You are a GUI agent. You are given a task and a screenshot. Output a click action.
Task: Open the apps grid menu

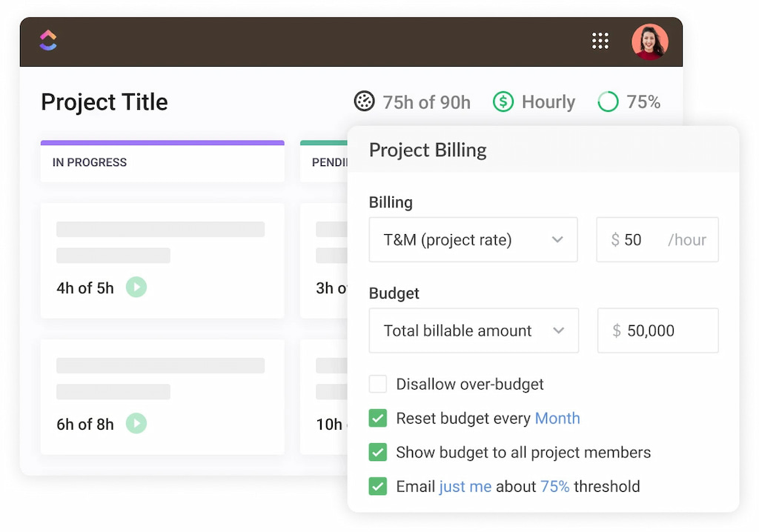(x=600, y=41)
